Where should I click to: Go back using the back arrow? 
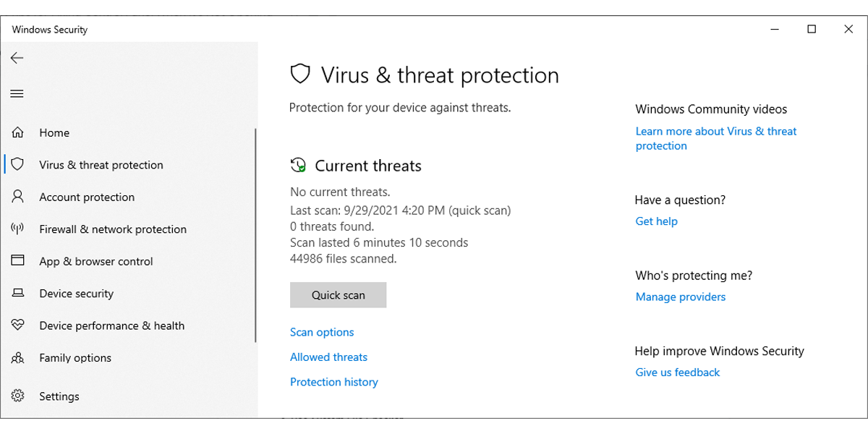[x=17, y=58]
